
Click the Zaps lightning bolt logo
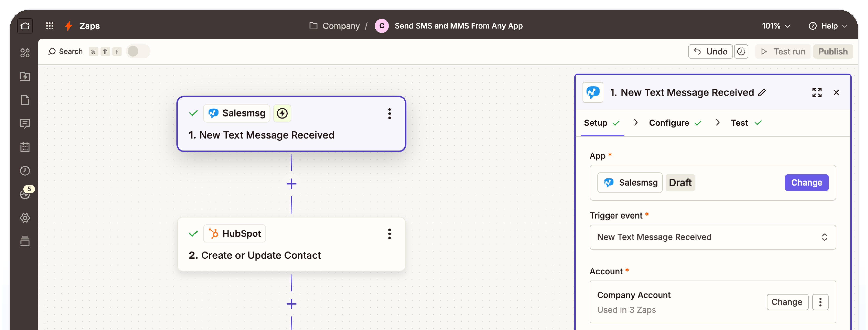coord(68,26)
